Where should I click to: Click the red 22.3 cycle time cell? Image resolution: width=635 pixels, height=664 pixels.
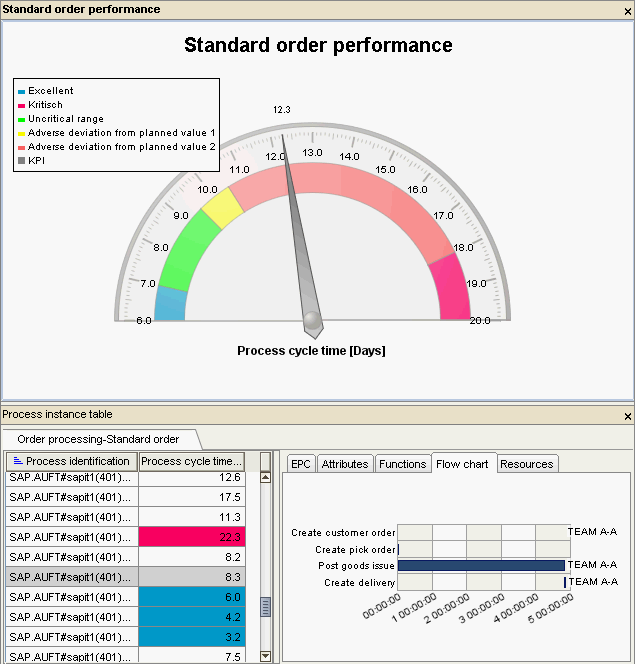[x=192, y=537]
